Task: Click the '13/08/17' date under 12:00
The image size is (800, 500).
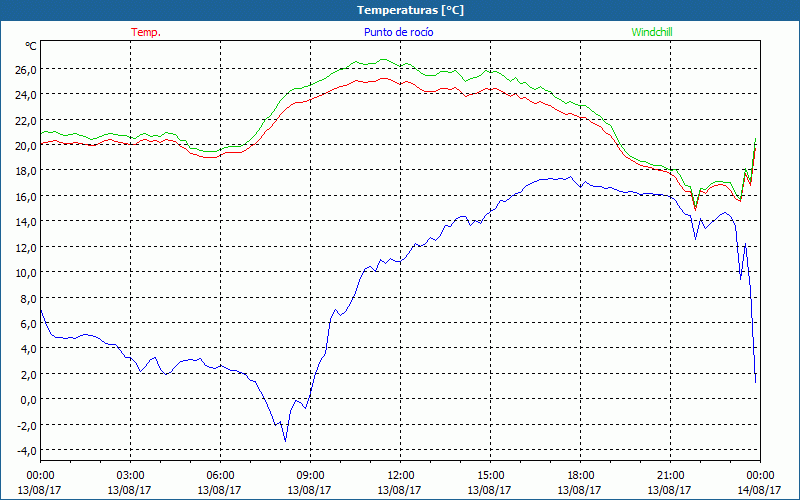Action: (399, 490)
